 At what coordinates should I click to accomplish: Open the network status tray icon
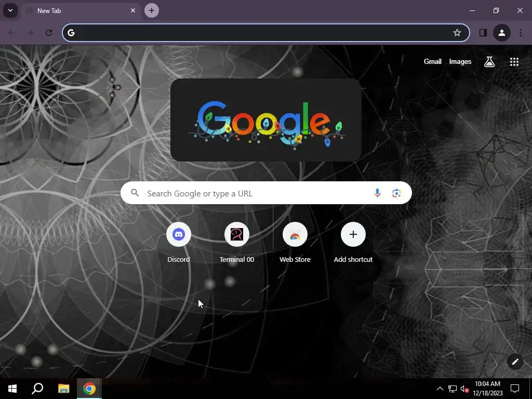pyautogui.click(x=452, y=389)
